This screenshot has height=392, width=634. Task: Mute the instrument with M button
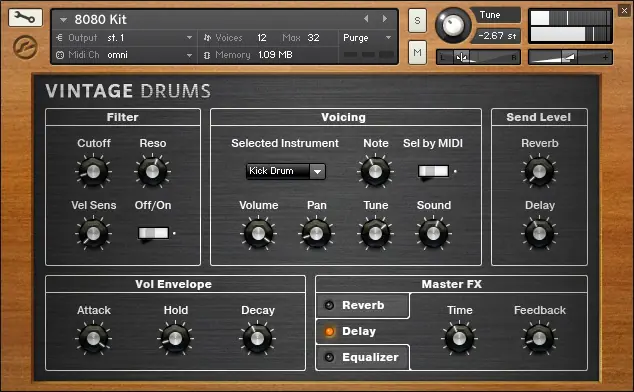click(417, 53)
